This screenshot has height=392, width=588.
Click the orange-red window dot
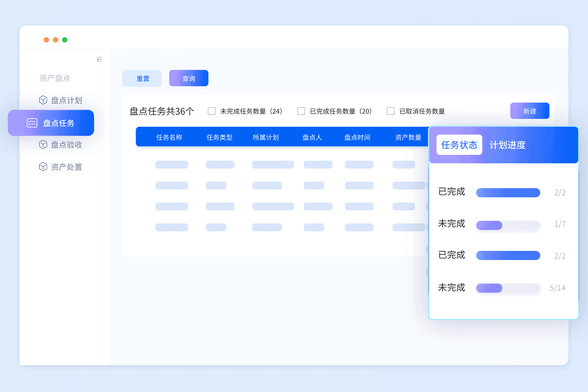click(x=46, y=40)
